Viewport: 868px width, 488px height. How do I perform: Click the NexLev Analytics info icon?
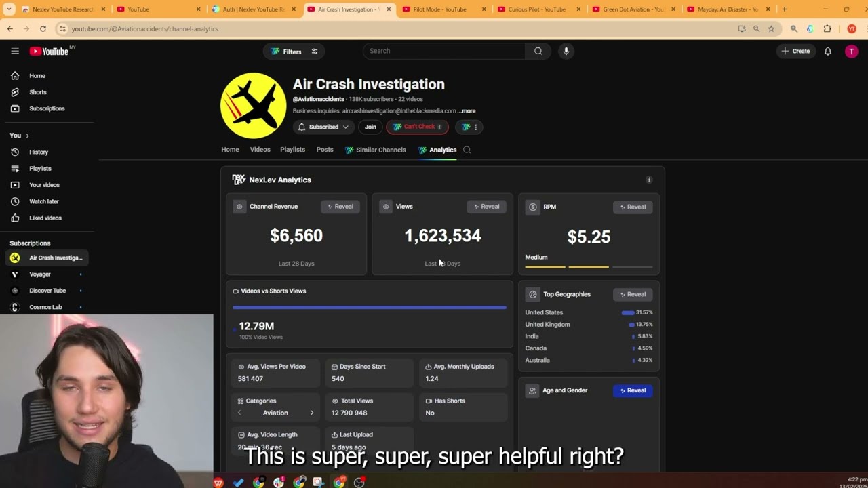(x=649, y=180)
